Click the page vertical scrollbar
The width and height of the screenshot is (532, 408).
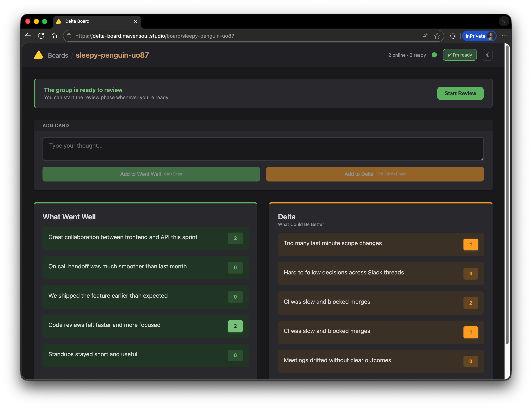coord(507,194)
